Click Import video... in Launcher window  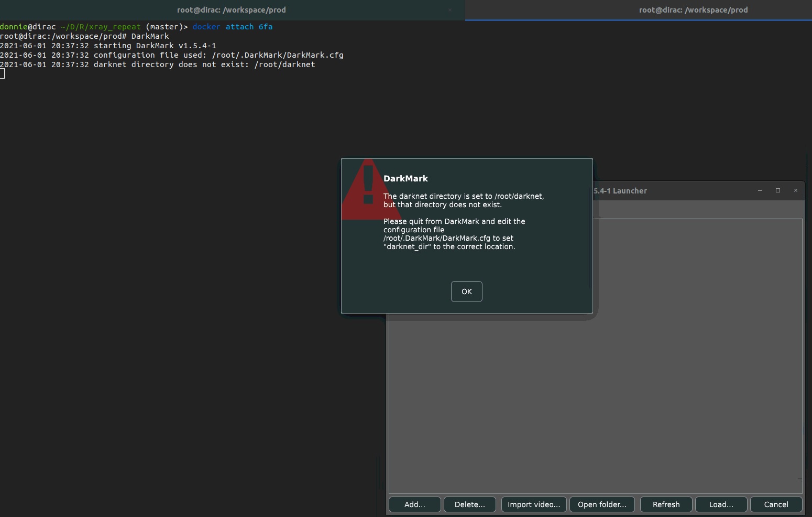534,504
